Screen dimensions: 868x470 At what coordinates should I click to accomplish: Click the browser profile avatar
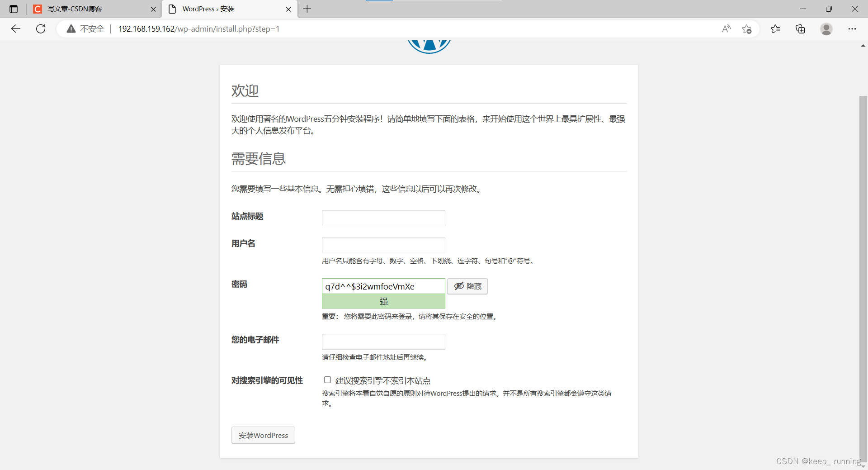826,28
